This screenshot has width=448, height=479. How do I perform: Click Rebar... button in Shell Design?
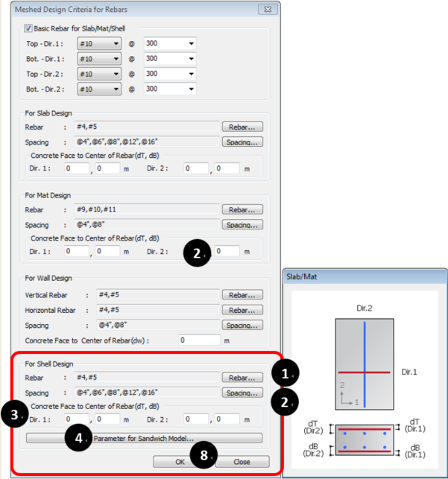click(242, 378)
